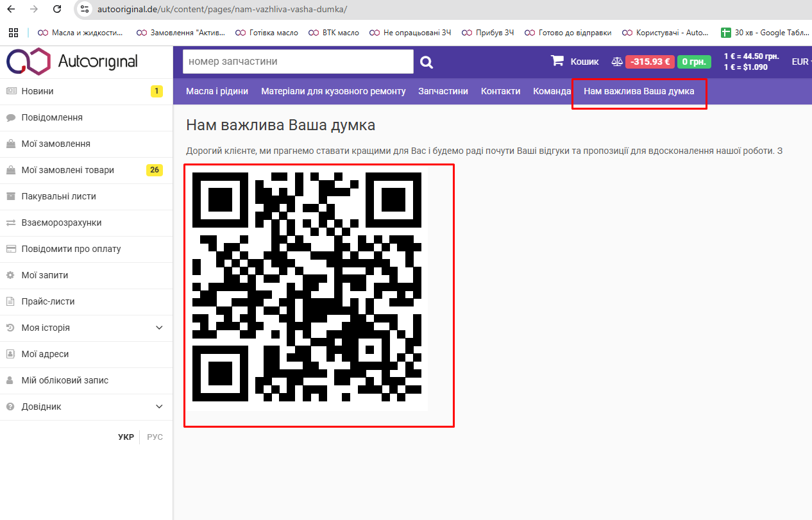Image resolution: width=812 pixels, height=520 pixels.
Task: Open the Google Sheets bookmark icon
Action: (x=725, y=33)
